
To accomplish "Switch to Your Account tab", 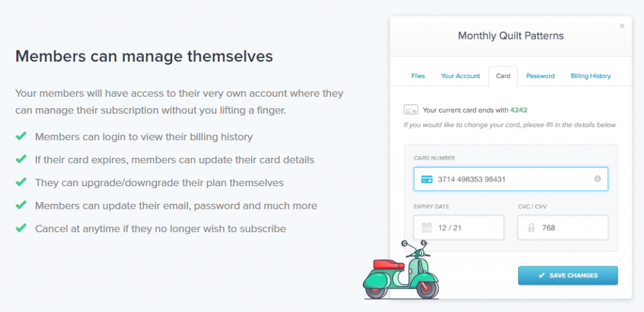I will 460,76.
